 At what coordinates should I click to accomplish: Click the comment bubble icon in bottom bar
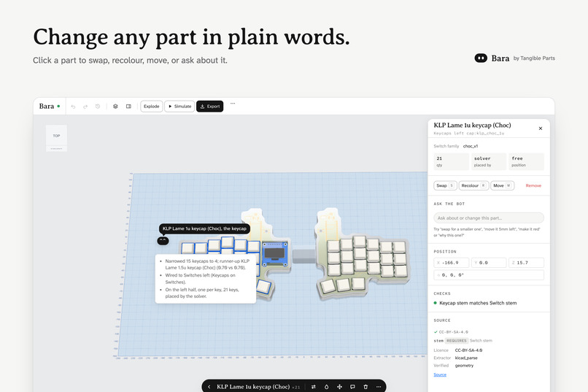(x=352, y=387)
